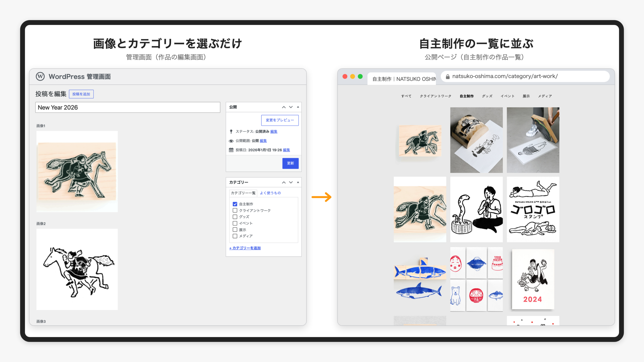Click the WordPress logo icon

click(40, 76)
